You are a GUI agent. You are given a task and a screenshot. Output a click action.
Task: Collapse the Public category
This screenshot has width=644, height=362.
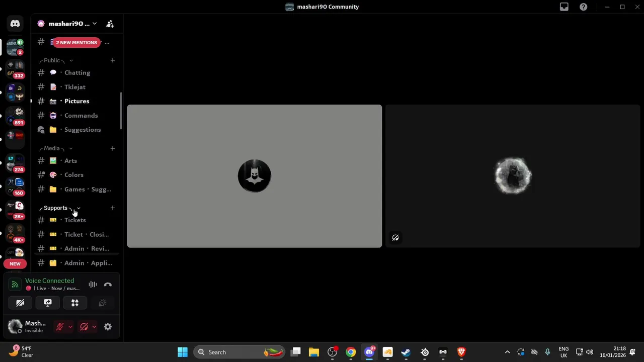tap(56, 60)
